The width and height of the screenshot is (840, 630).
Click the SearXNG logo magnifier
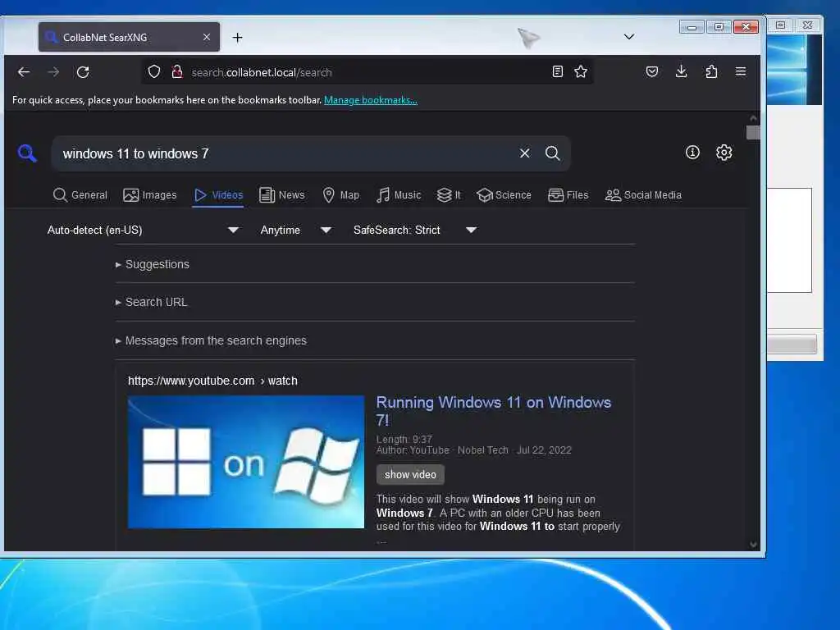pos(27,153)
